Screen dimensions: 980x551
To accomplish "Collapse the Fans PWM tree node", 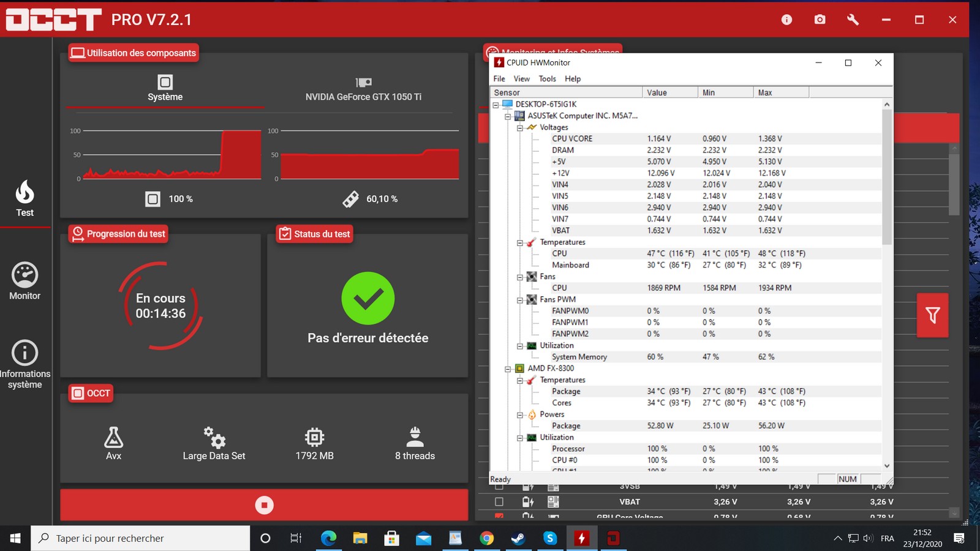I will coord(520,300).
